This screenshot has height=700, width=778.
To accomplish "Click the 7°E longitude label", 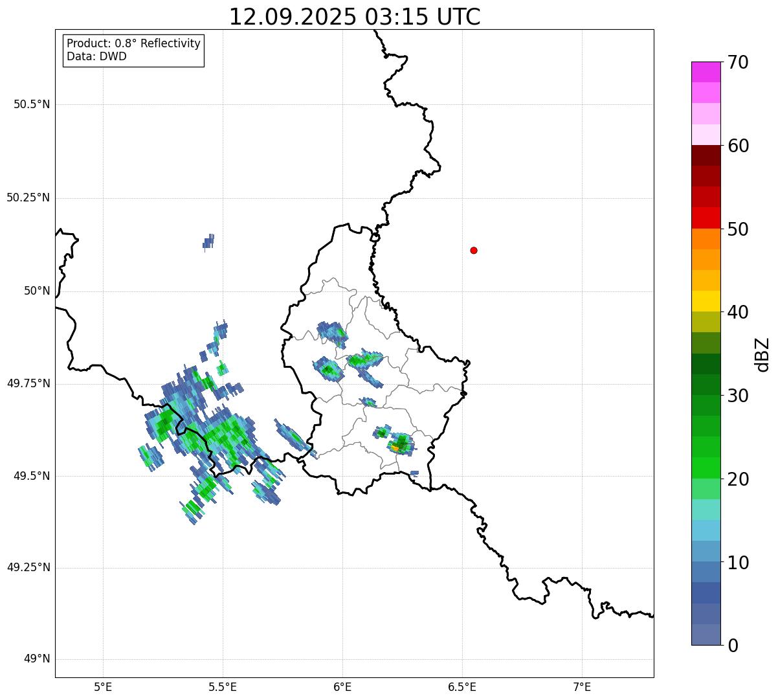I will pos(582,687).
